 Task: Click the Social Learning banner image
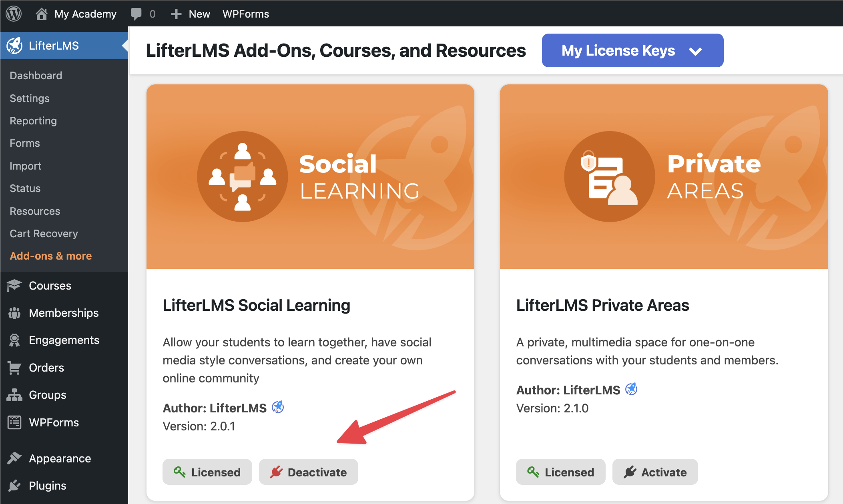[310, 176]
